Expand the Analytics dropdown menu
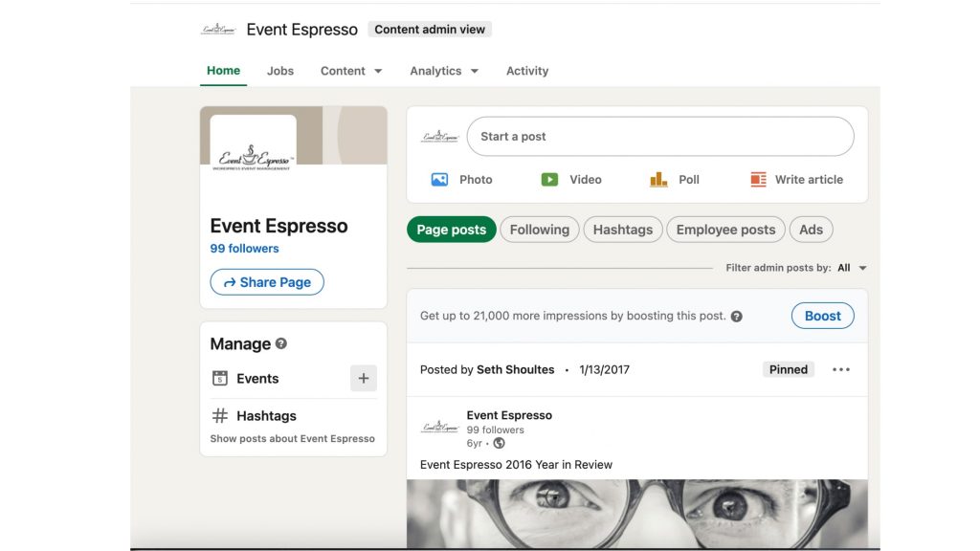The width and height of the screenshot is (980, 551). 444,71
